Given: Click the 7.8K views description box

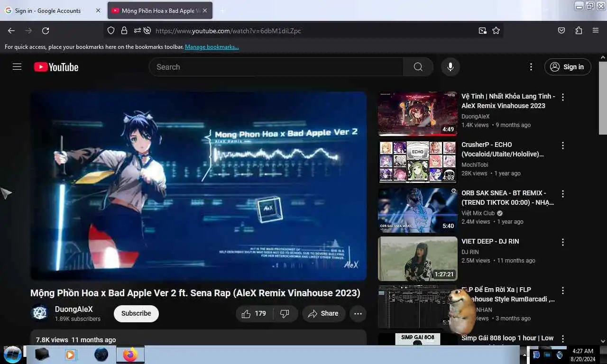Looking at the screenshot, I should (x=198, y=337).
